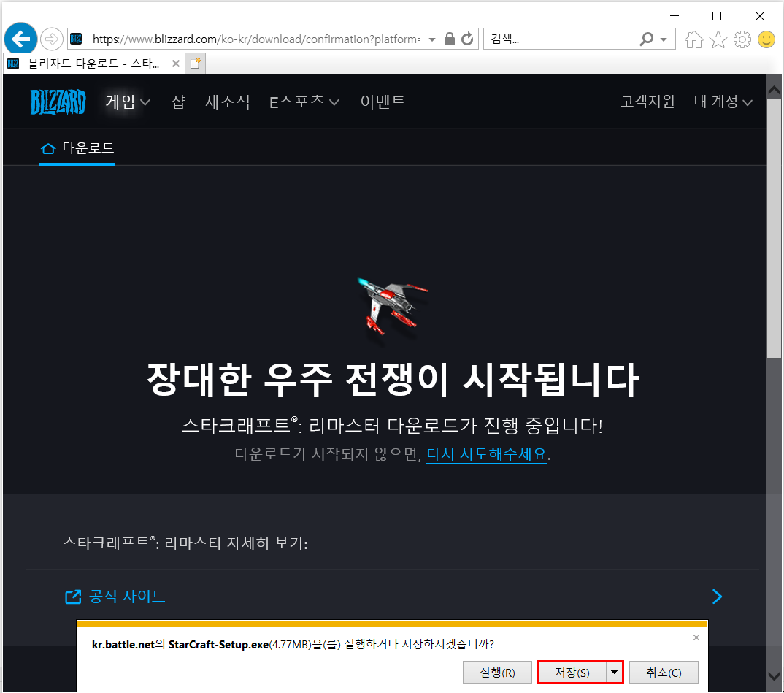Click the 실행(R) button
The height and width of the screenshot is (693, 784).
point(497,673)
